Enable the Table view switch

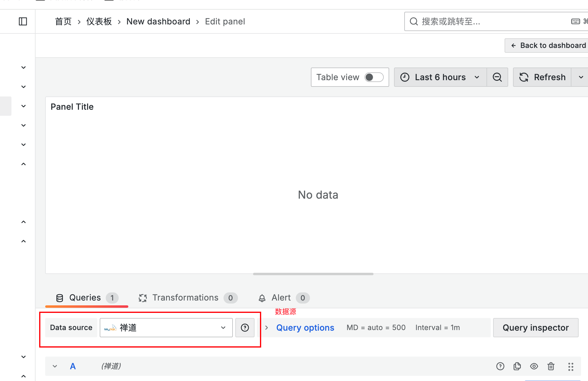click(374, 77)
